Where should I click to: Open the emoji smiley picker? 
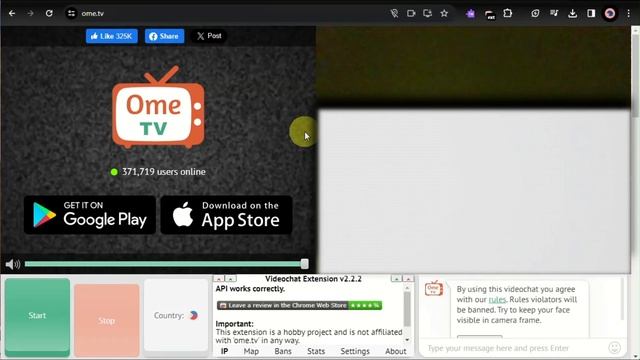pyautogui.click(x=614, y=348)
